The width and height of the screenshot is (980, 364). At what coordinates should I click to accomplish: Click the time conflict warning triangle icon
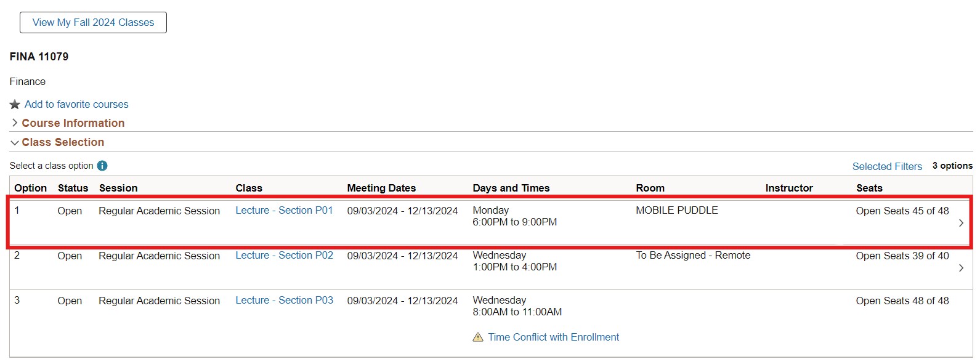477,338
